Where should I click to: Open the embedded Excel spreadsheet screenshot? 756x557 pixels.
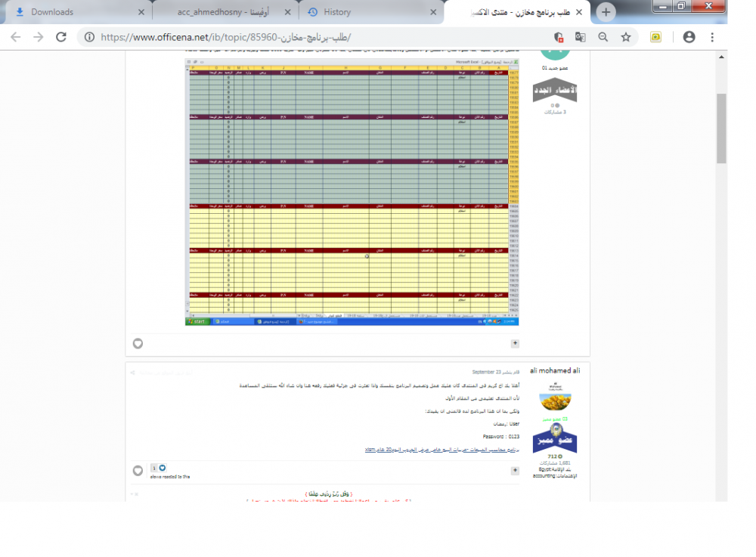[352, 192]
